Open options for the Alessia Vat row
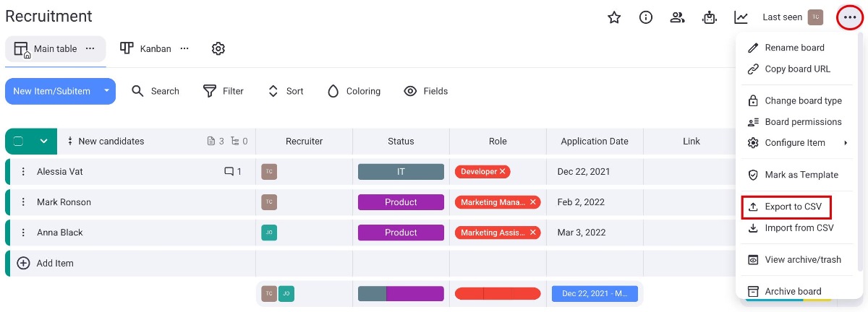This screenshot has width=868, height=312. tap(23, 171)
